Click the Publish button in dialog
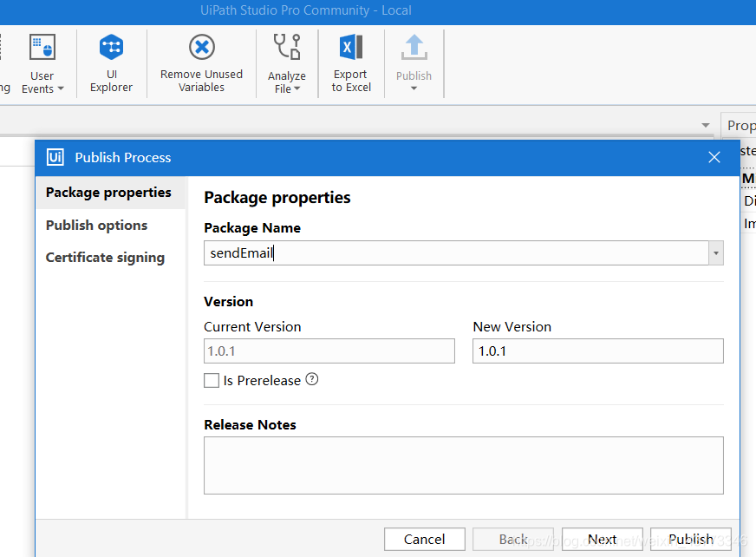The image size is (756, 557). pos(690,539)
